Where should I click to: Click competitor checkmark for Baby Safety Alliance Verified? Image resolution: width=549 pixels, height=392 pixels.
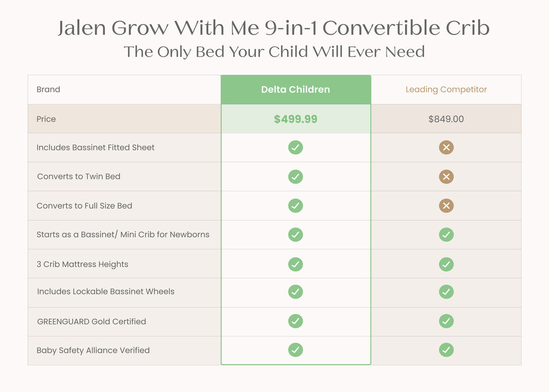447,350
